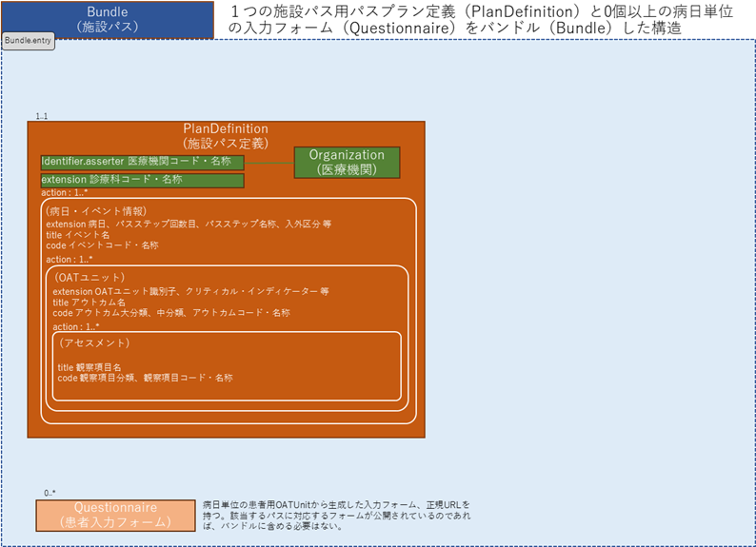Select the identifier.asserter 医療機関コード・名称 box
756x547 pixels.
click(142, 162)
